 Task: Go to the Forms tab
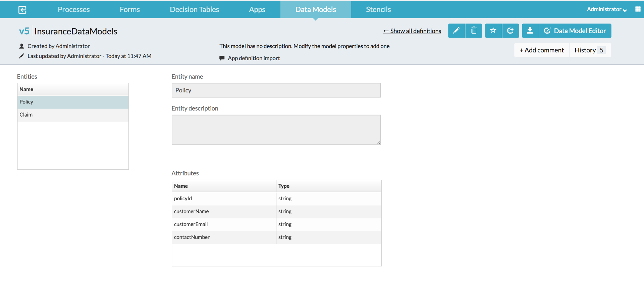tap(129, 9)
